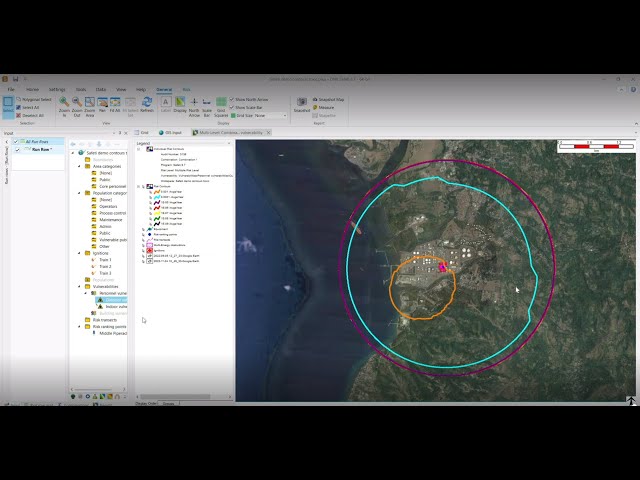Toggle Show North Arrow checkbox
This screenshot has width=640, height=480.
pos(232,100)
